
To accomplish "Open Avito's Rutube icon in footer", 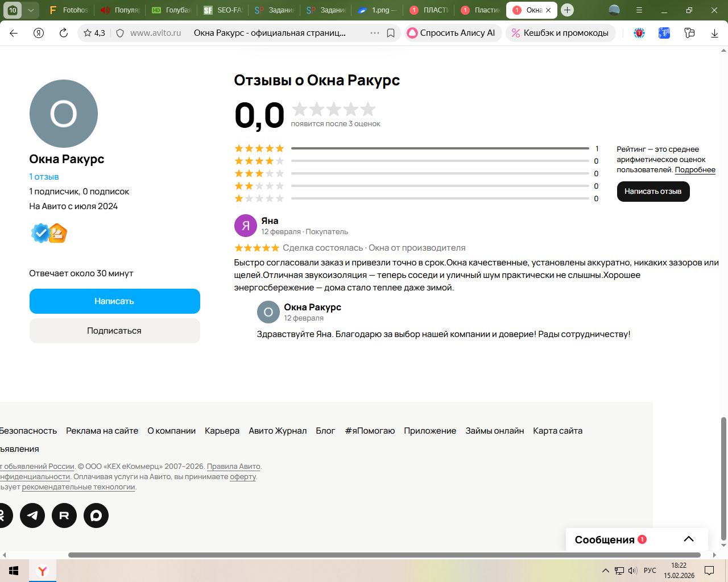I will point(64,516).
